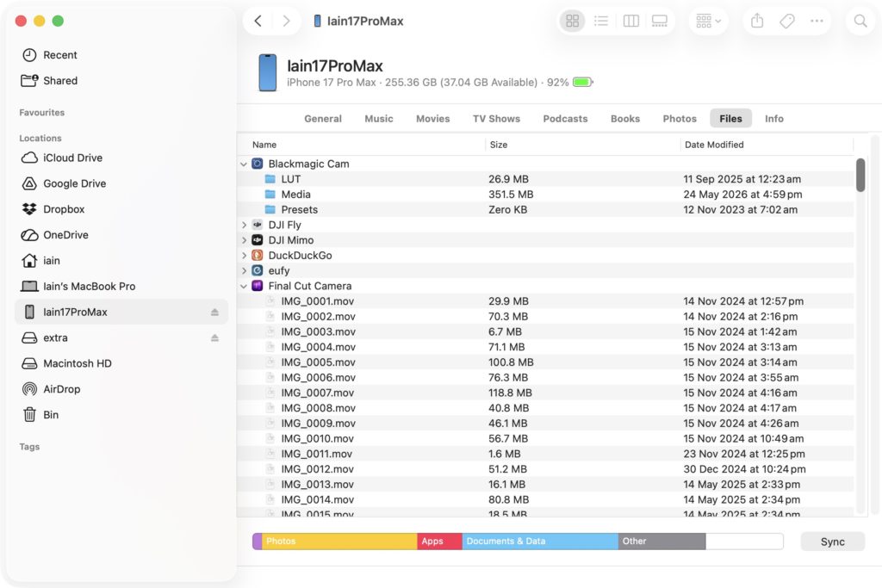This screenshot has height=588, width=882.
Task: Open the more actions ellipsis menu
Action: [817, 21]
